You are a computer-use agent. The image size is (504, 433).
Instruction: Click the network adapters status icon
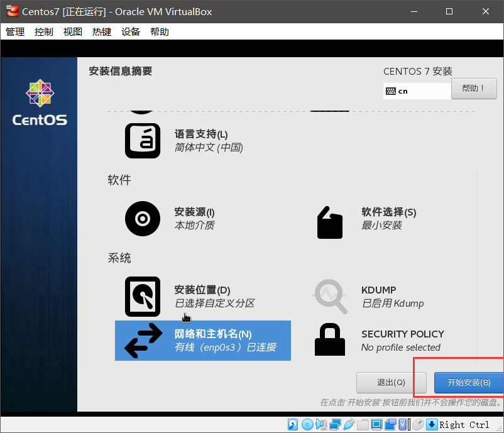point(335,424)
